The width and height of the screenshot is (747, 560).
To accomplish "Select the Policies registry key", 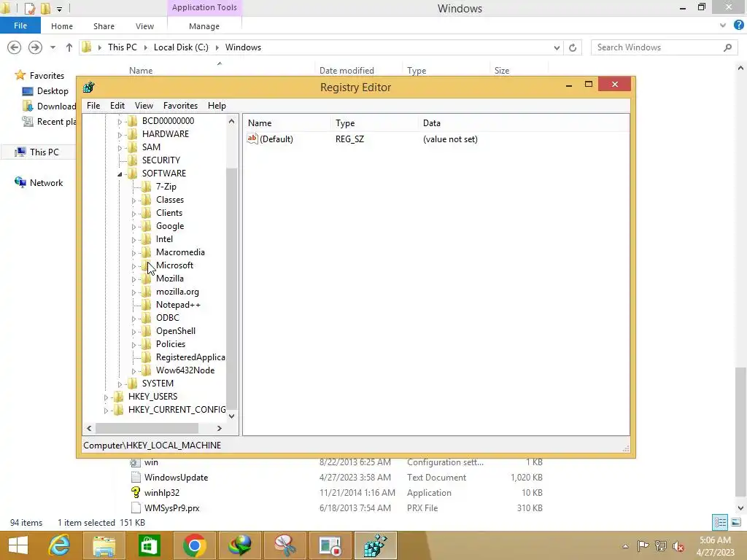I will (171, 344).
